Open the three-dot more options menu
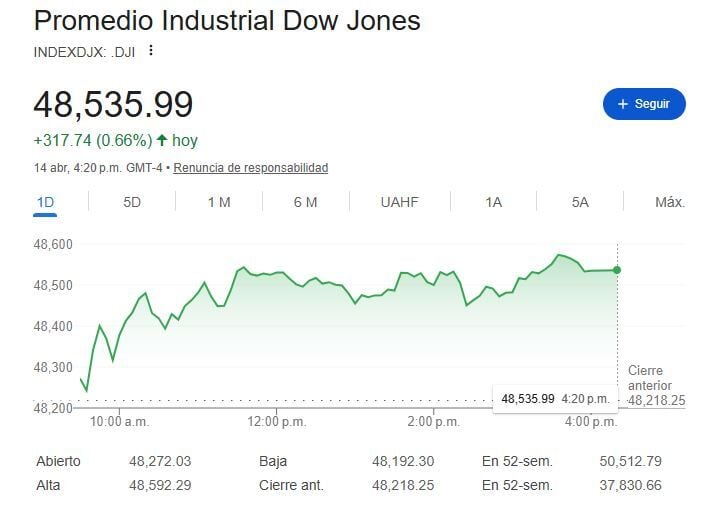Viewport: 701px width, 514px height. 151,50
